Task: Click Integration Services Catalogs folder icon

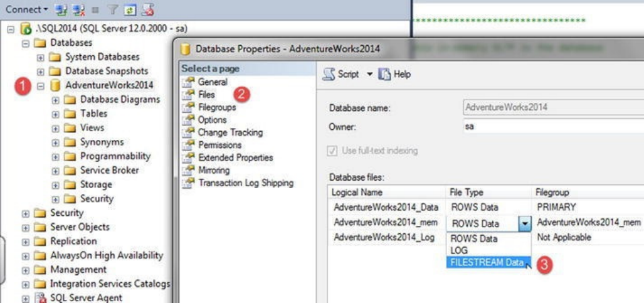Action: pos(40,284)
